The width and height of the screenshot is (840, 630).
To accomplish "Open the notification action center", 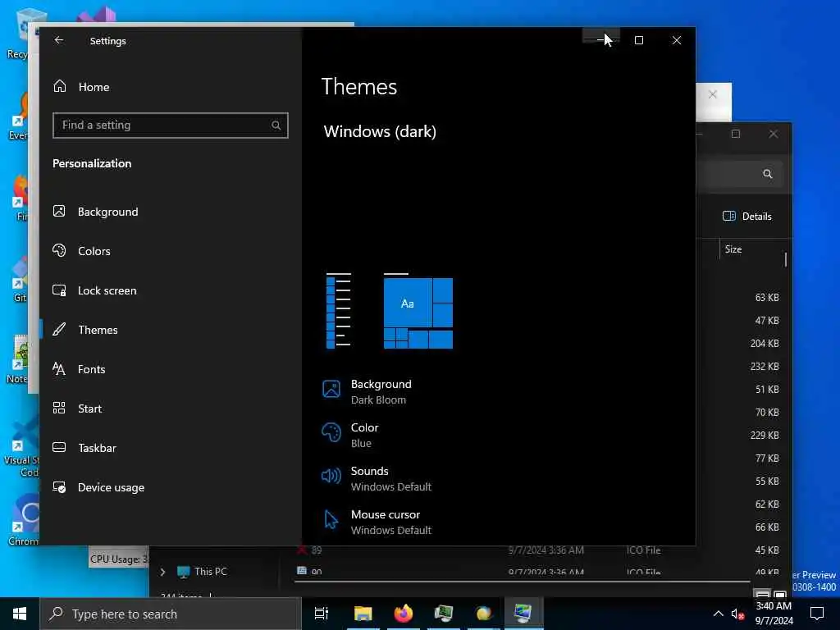I will [817, 614].
